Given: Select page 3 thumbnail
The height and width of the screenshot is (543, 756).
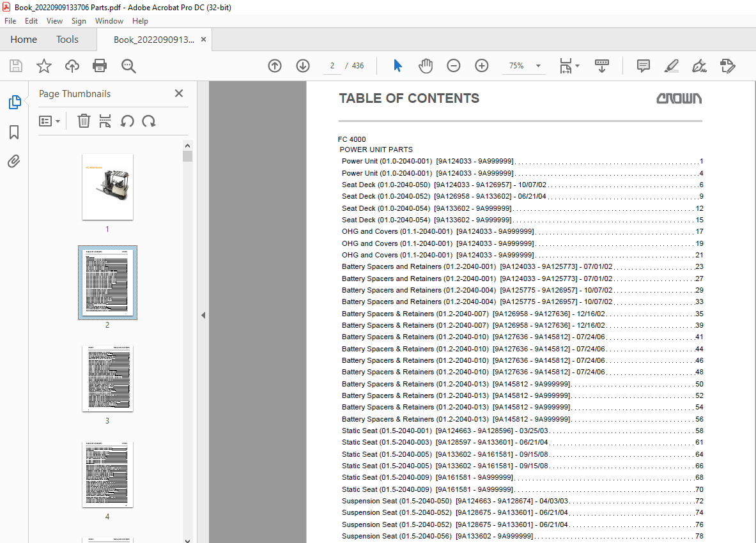Looking at the screenshot, I should pyautogui.click(x=107, y=379).
